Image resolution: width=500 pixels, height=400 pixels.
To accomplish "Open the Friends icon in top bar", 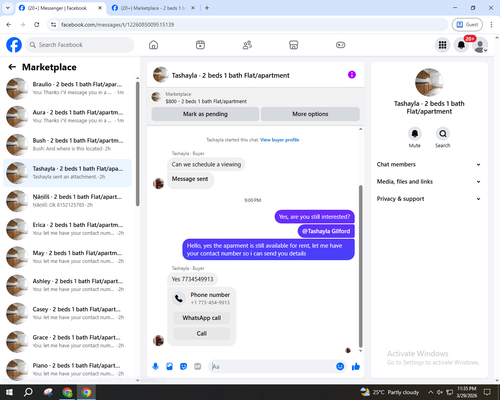I will 247,45.
